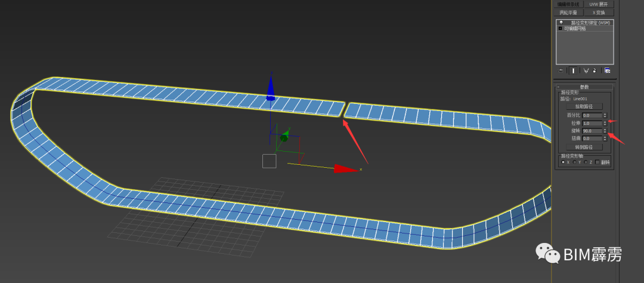Enable the 翻转 checkbox
This screenshot has width=644, height=283.
[x=597, y=162]
